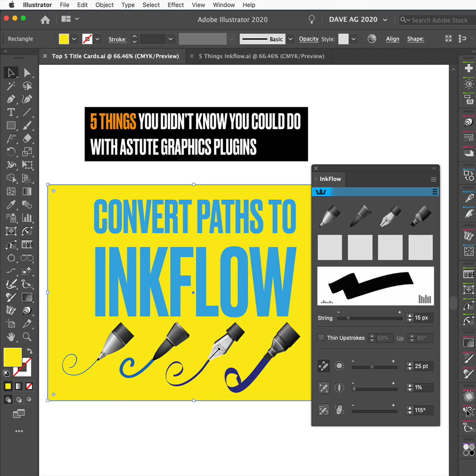Open the Recolor Artwork wheel icon
This screenshot has height=476, width=476.
coord(372,39)
